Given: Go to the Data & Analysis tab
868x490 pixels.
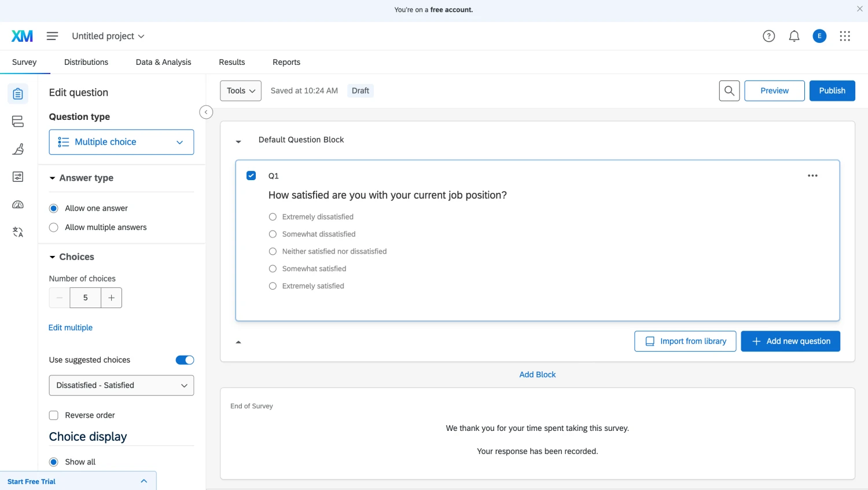Looking at the screenshot, I should click(163, 62).
